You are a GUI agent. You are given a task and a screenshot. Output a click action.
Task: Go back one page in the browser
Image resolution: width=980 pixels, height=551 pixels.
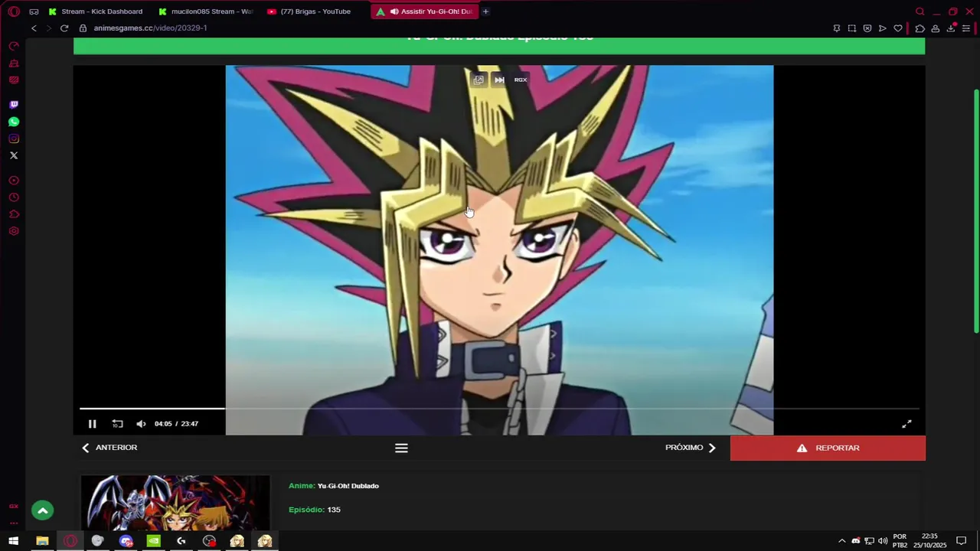click(34, 28)
